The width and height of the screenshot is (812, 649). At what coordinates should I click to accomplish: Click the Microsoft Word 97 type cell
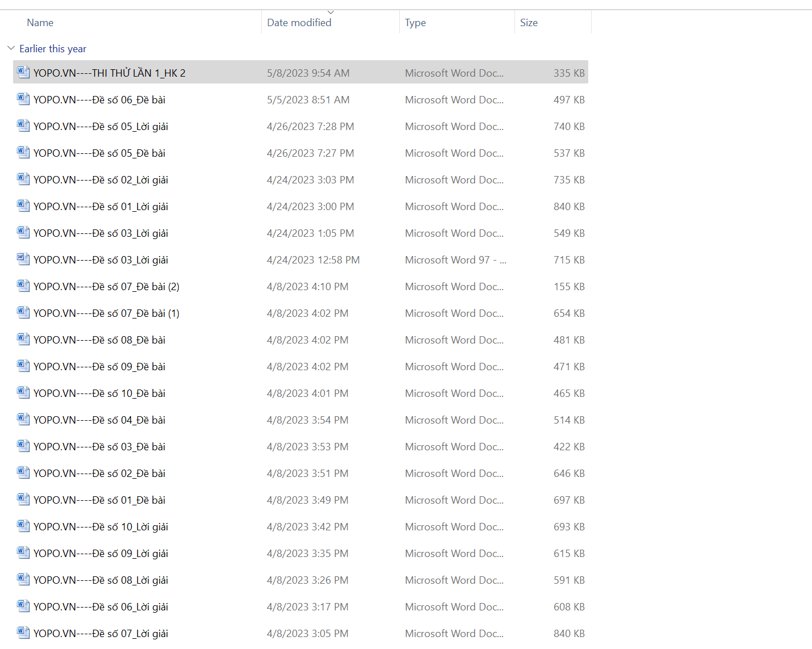tap(455, 259)
